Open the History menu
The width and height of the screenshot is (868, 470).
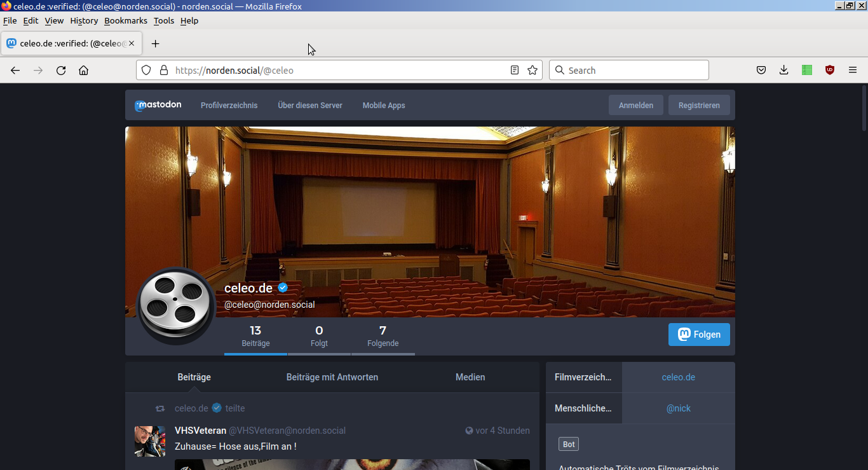coord(84,20)
